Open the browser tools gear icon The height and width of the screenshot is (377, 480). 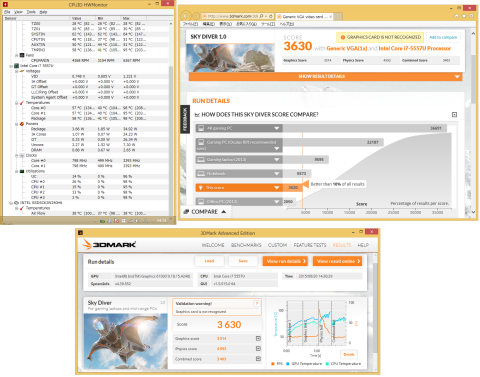click(x=471, y=16)
